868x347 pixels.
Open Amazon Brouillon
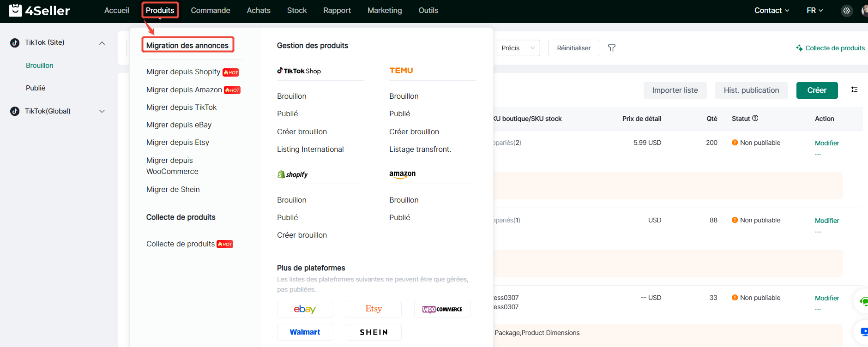tap(404, 200)
